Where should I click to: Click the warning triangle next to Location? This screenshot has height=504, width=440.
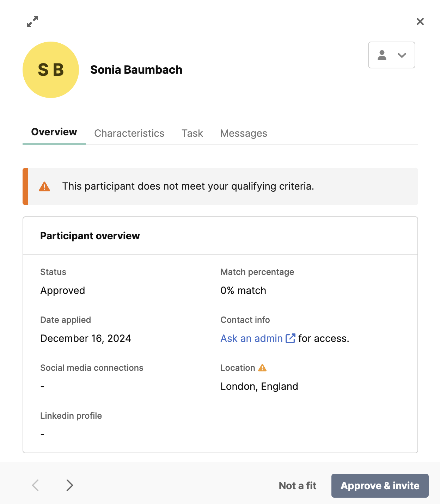coord(262,368)
